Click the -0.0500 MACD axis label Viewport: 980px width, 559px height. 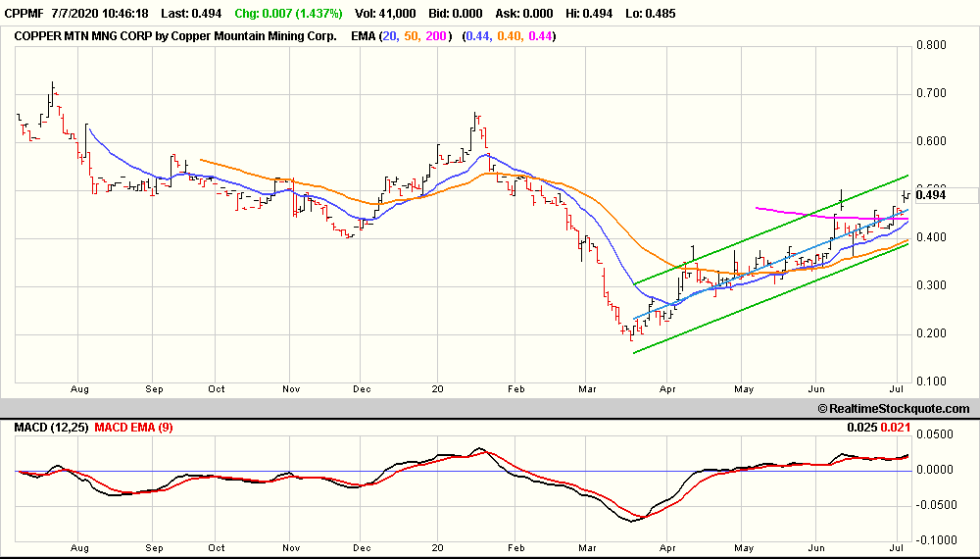[x=935, y=505]
